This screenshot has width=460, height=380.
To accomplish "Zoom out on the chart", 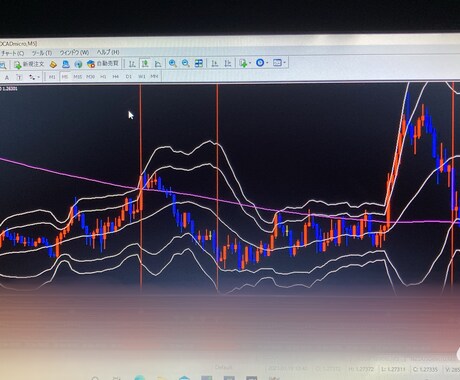I will click(x=186, y=63).
